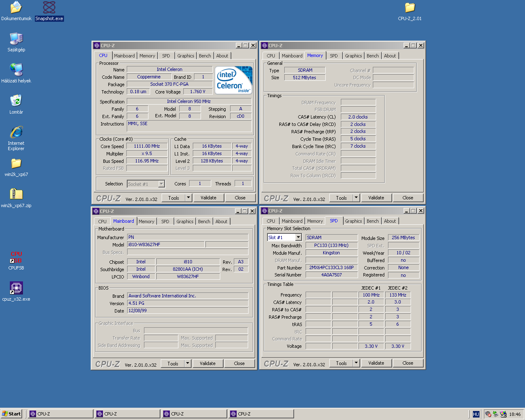Expand Tools dropdown arrow in Mainboard tab window
The width and height of the screenshot is (525, 420).
tap(188, 363)
